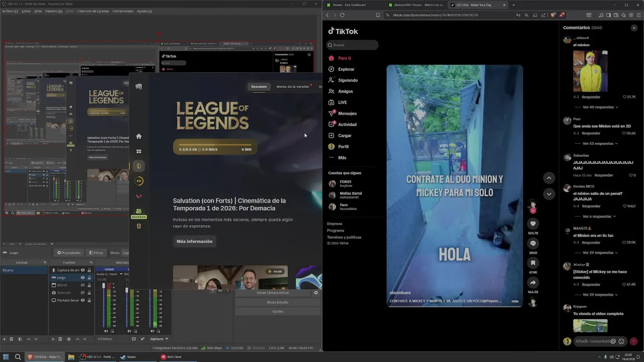Click League of Legends download progress bar
This screenshot has height=362, width=644.
(x=215, y=147)
